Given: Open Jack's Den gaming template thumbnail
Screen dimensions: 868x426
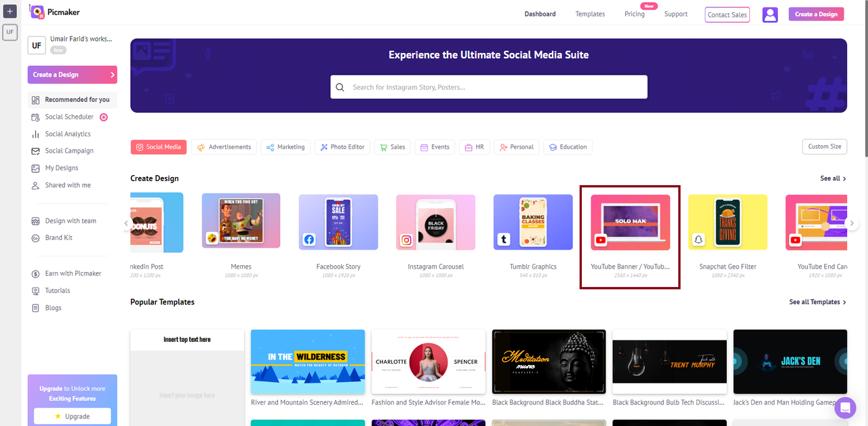Looking at the screenshot, I should click(x=791, y=362).
